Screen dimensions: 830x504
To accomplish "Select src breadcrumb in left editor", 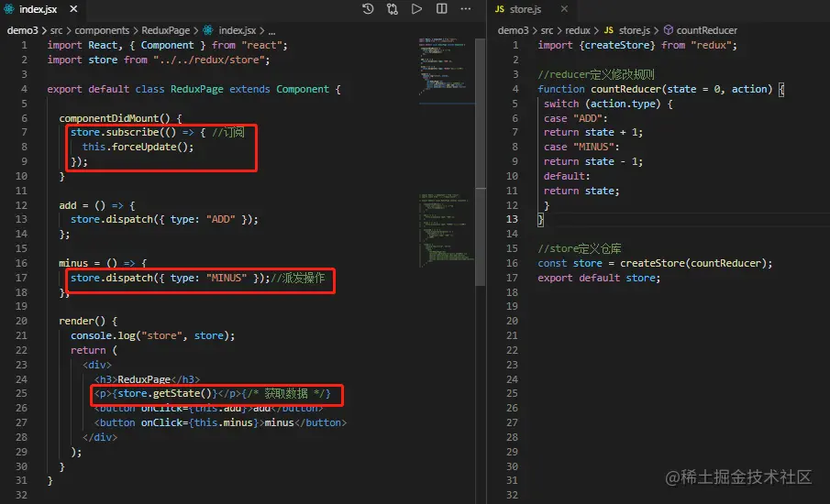I will 56,30.
